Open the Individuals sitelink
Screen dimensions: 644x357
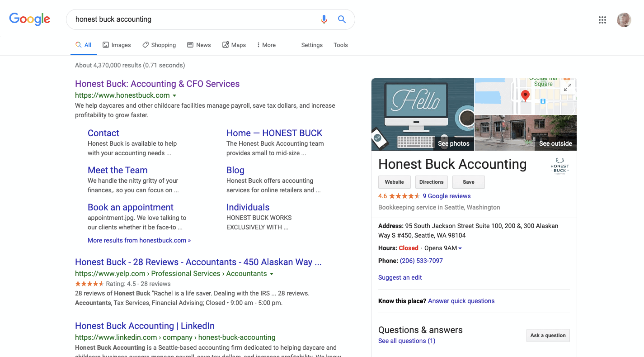point(248,207)
